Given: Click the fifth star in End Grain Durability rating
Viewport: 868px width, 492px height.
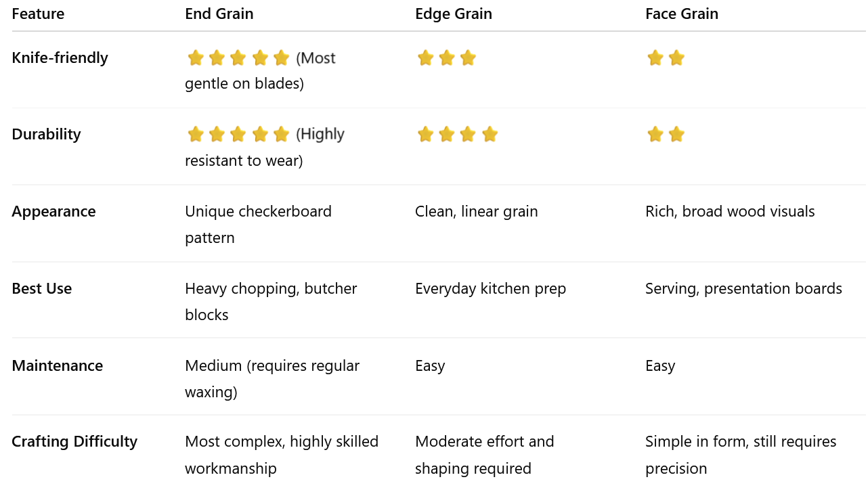Looking at the screenshot, I should pos(282,135).
